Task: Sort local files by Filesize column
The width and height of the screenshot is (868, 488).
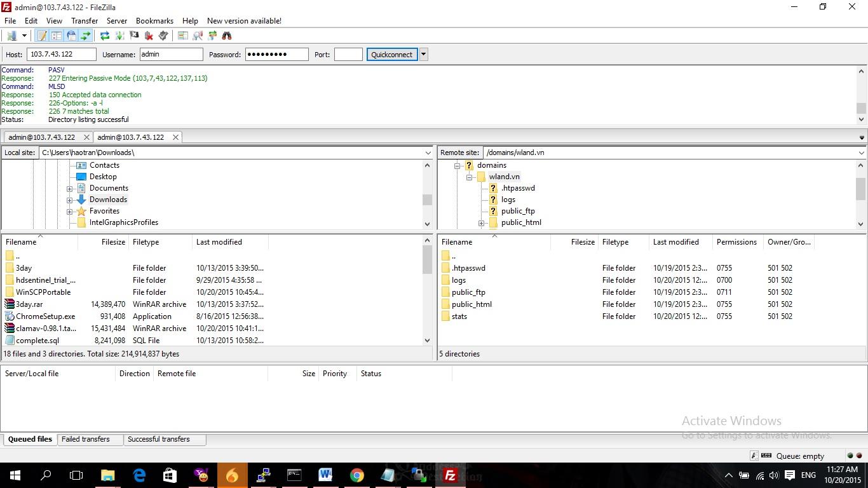Action: 103,242
